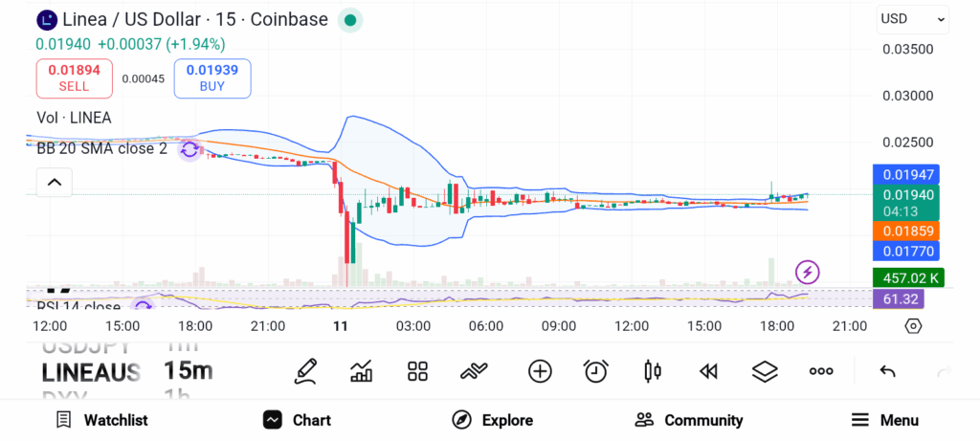Click the undo arrow
The height and width of the screenshot is (441, 980).
(887, 371)
